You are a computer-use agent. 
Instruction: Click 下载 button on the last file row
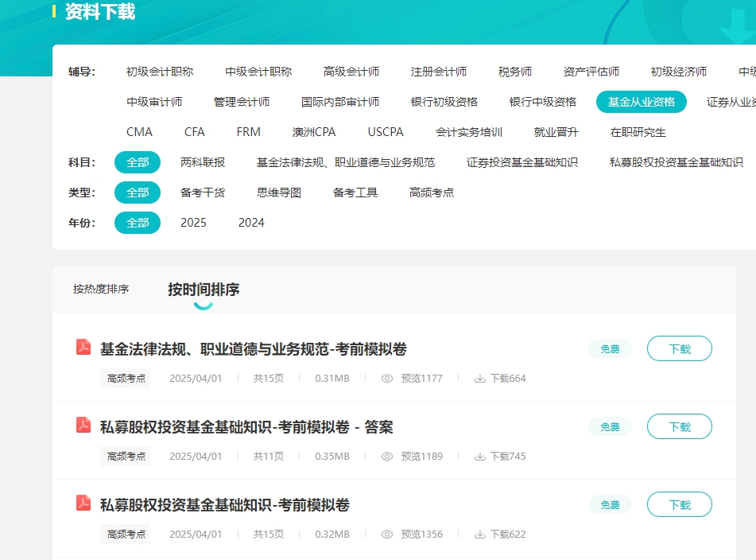click(680, 504)
